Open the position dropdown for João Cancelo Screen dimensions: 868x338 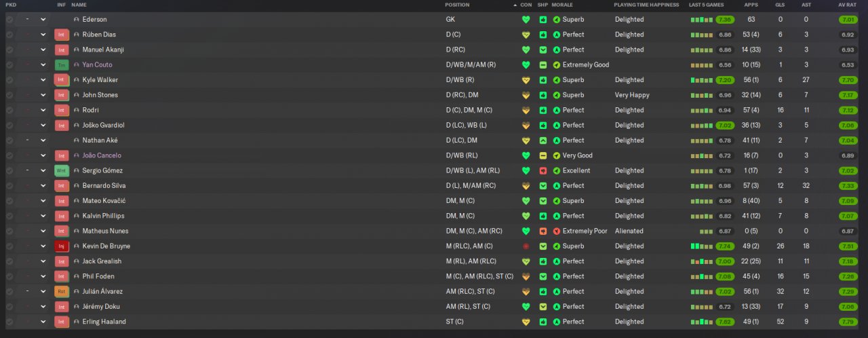(43, 155)
